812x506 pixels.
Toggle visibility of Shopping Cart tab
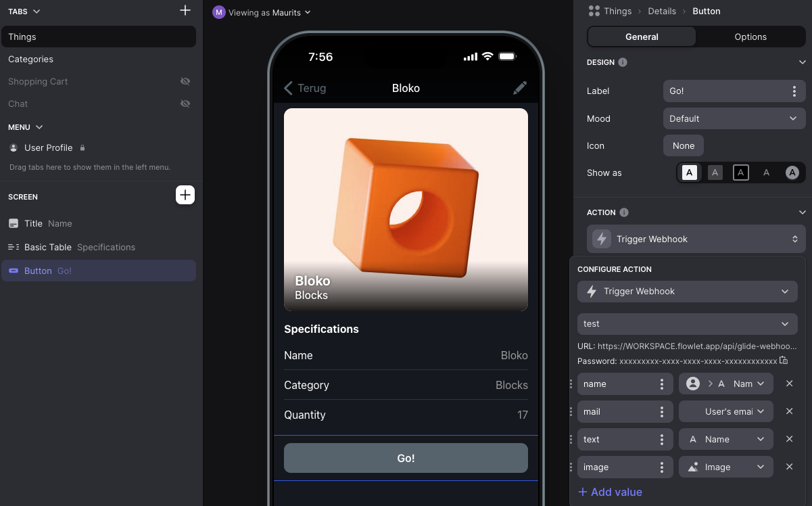(185, 81)
